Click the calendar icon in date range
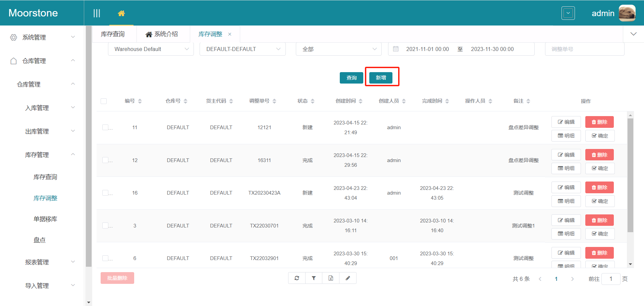The width and height of the screenshot is (644, 306). pyautogui.click(x=396, y=49)
